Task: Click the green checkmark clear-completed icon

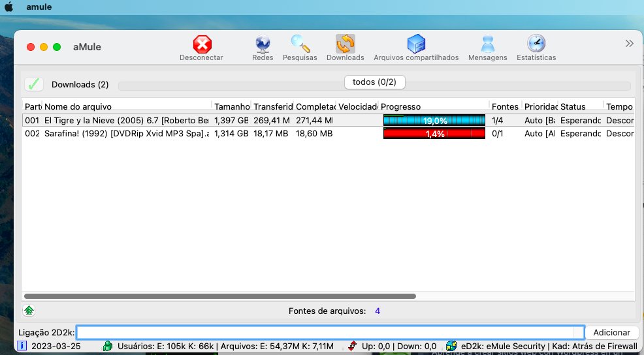Action: click(34, 84)
